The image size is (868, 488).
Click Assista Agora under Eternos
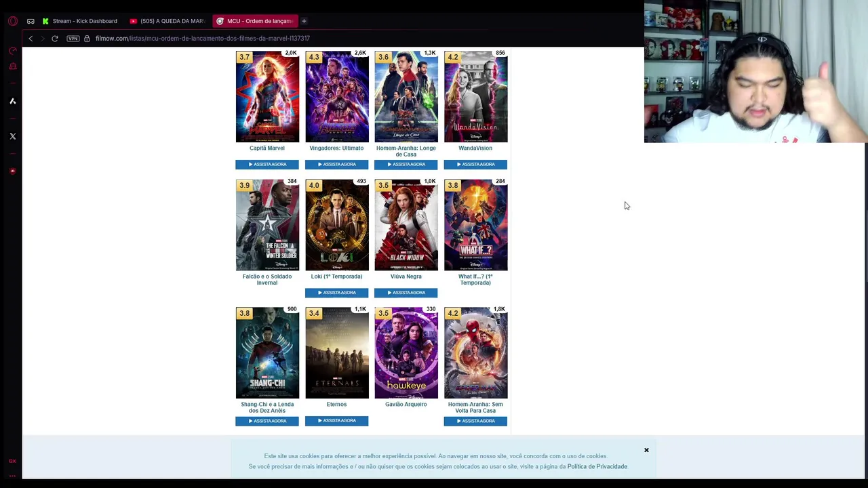[x=337, y=421]
